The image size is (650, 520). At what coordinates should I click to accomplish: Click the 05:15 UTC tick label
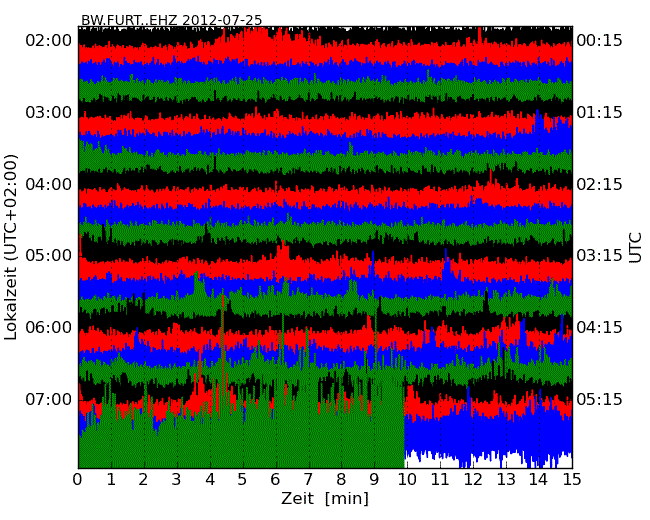coord(600,399)
